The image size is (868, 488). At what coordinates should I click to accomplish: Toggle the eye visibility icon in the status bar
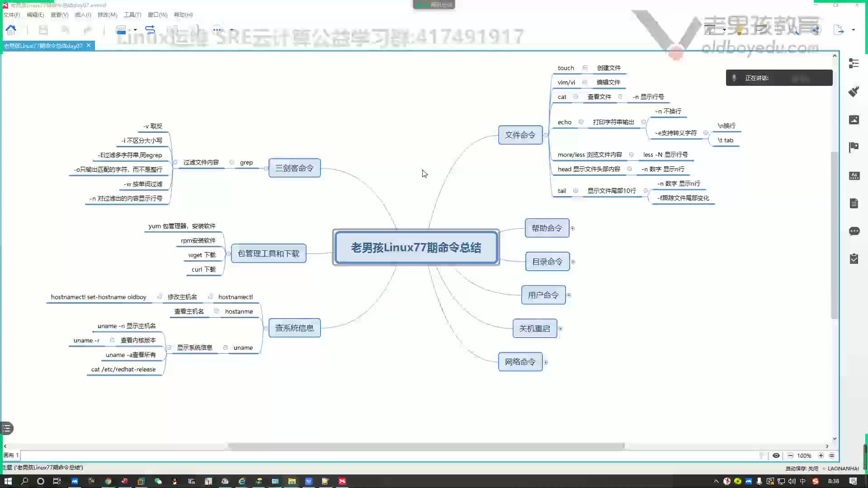(x=776, y=455)
